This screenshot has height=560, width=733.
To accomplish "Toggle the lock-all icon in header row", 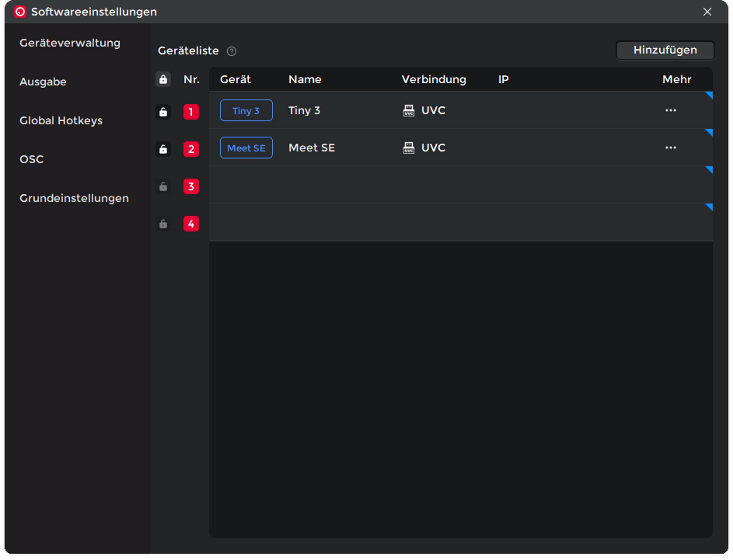I will (163, 79).
